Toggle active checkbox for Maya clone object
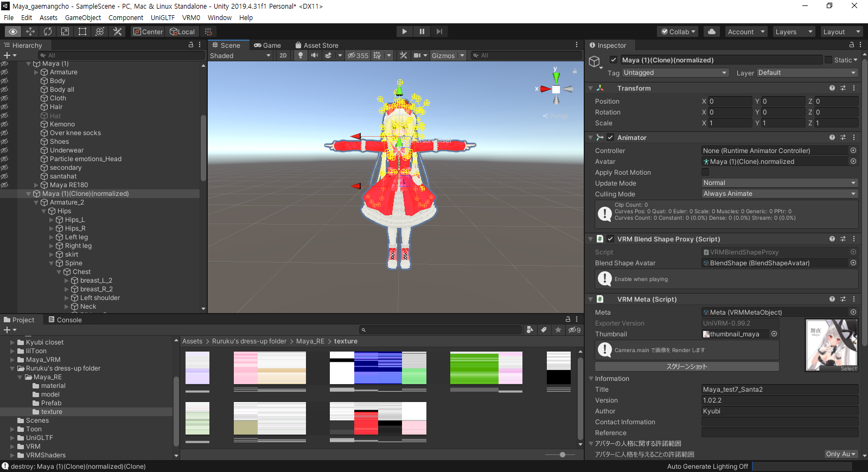868x472 pixels. [614, 60]
